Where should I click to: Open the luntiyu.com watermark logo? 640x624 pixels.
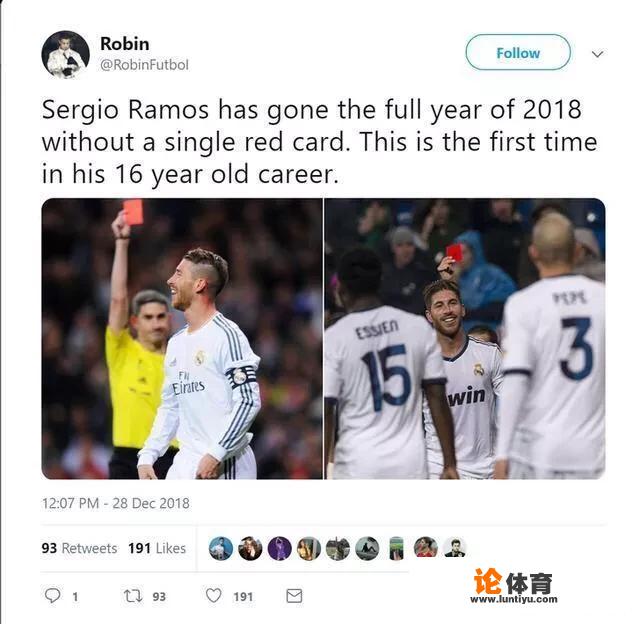click(x=513, y=586)
